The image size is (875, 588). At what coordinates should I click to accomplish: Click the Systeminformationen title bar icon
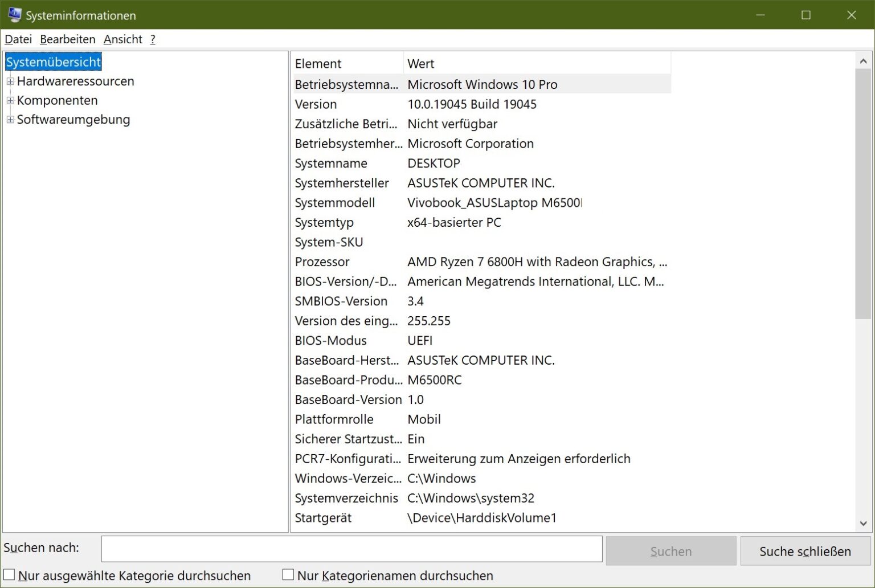tap(14, 15)
